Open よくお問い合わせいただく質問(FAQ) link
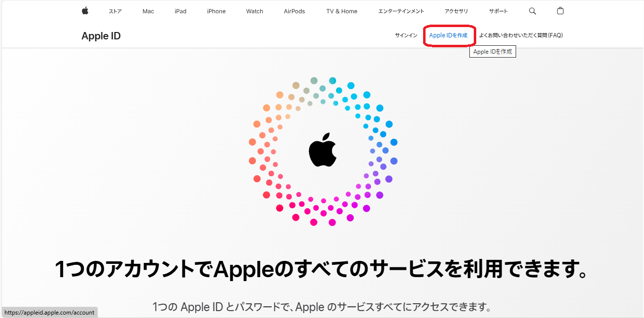644x318 pixels. pos(521,35)
